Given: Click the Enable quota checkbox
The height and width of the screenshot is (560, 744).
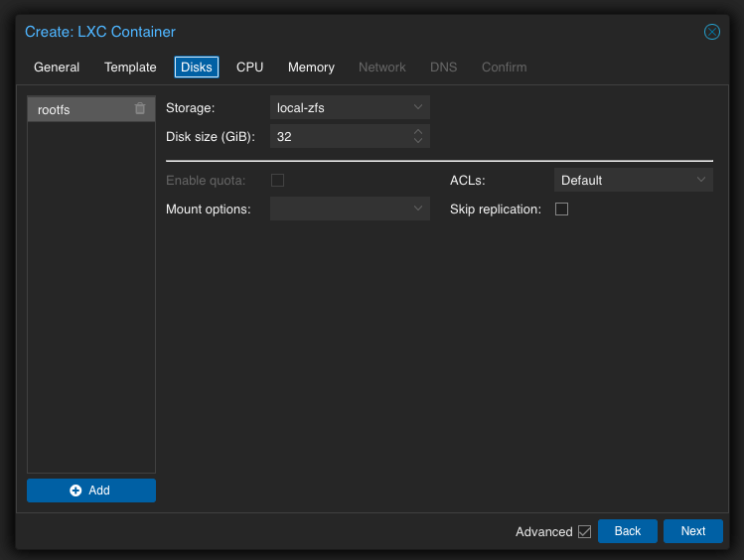Looking at the screenshot, I should (x=278, y=180).
